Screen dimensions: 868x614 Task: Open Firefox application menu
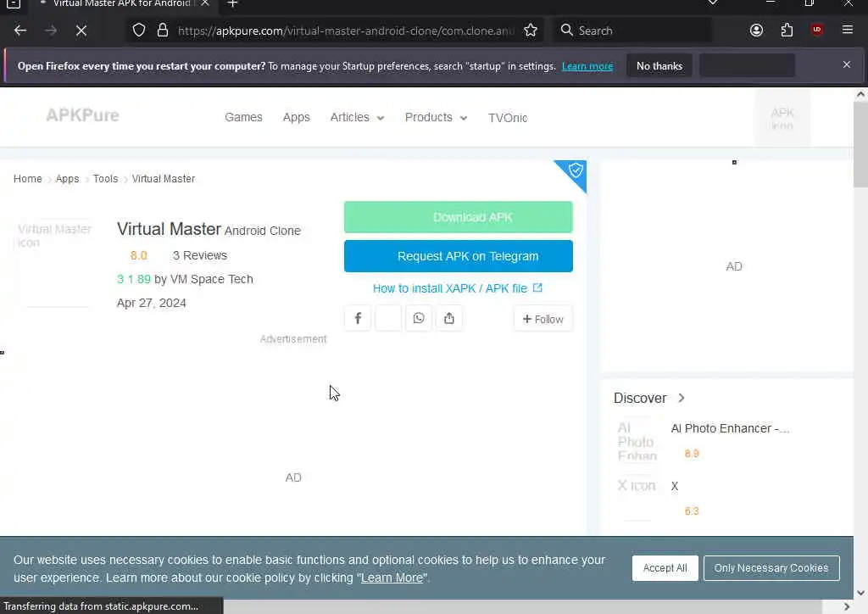pyautogui.click(x=848, y=30)
